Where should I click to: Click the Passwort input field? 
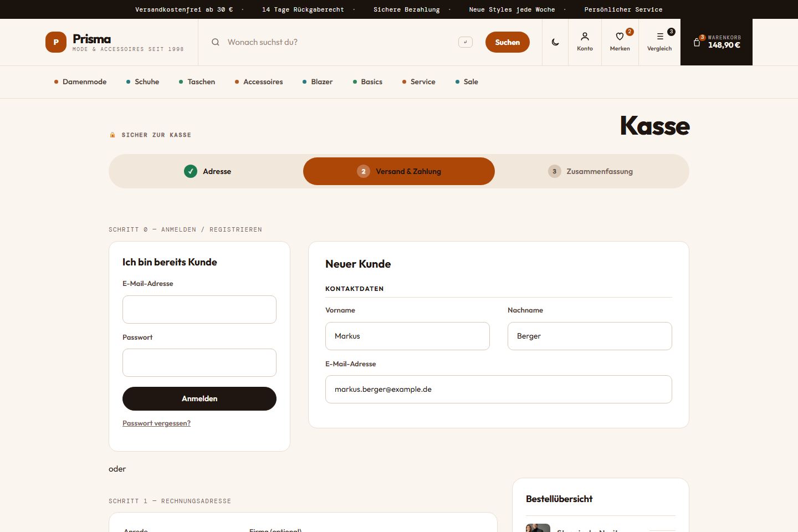pos(199,363)
